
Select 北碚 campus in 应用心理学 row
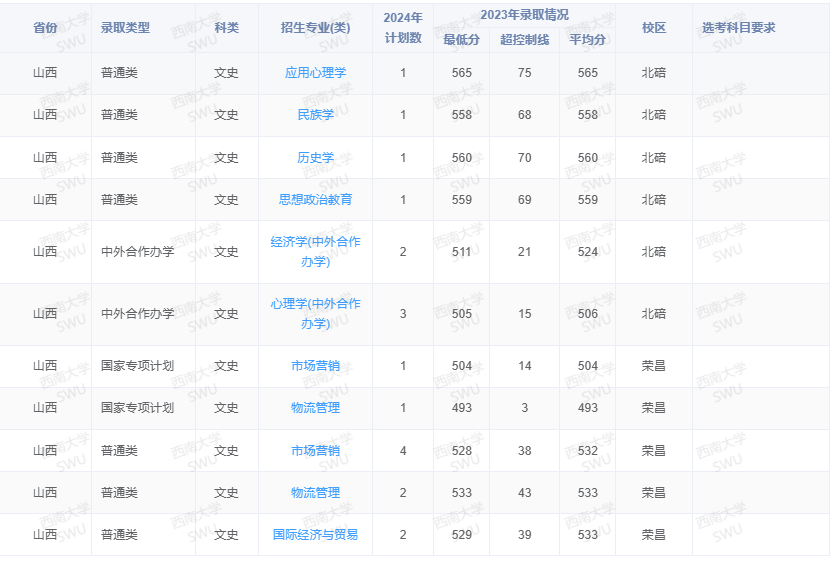(654, 73)
